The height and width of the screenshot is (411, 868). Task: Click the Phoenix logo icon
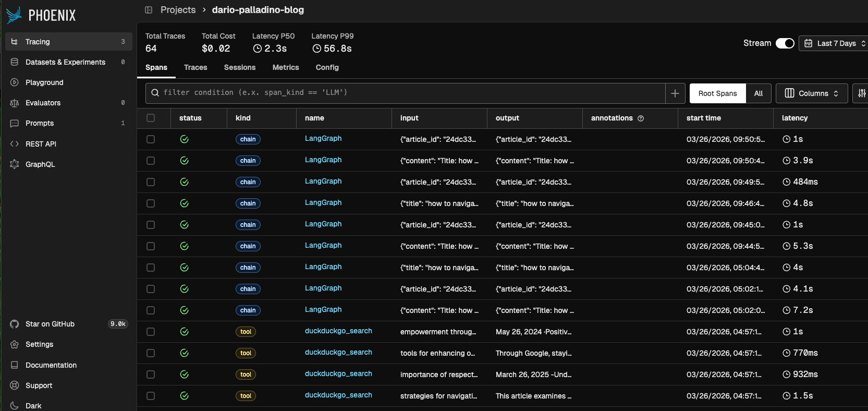pyautogui.click(x=14, y=15)
